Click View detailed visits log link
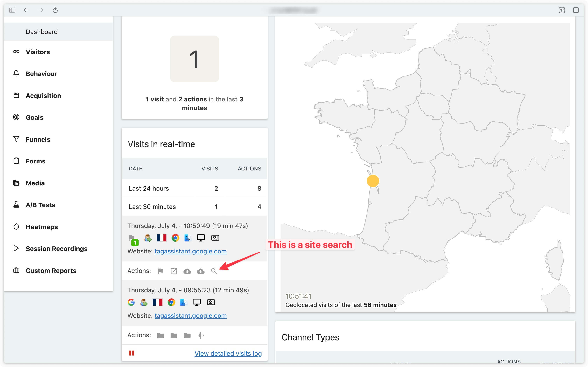The image size is (588, 367). (228, 353)
